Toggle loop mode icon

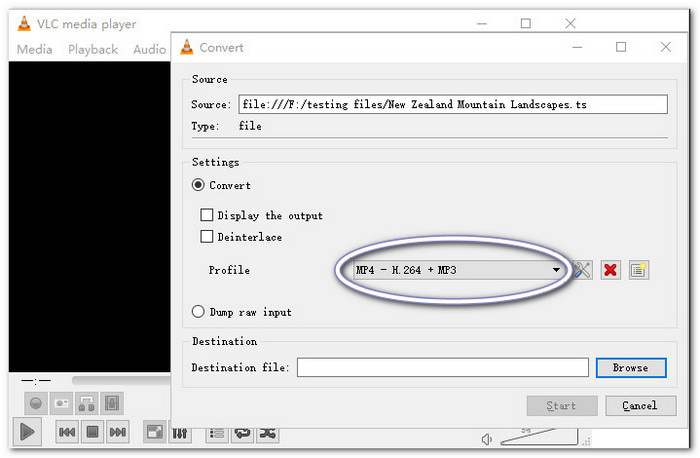tap(242, 434)
